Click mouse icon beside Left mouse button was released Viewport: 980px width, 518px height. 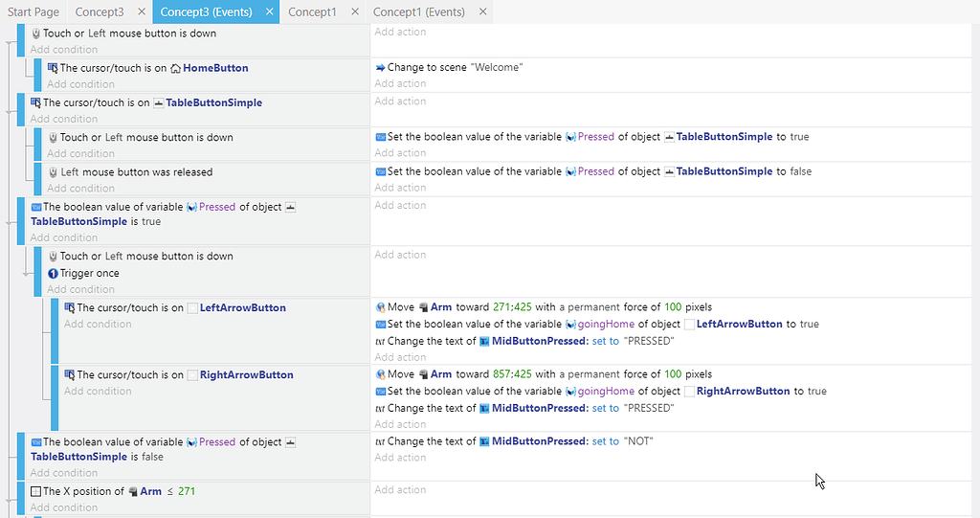click(53, 172)
